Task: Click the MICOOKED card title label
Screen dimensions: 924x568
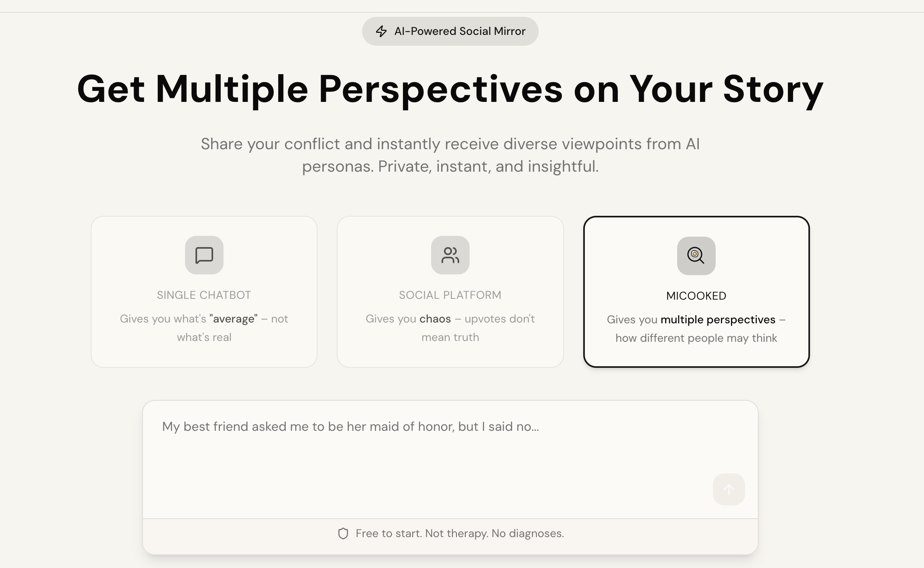Action: 696,296
